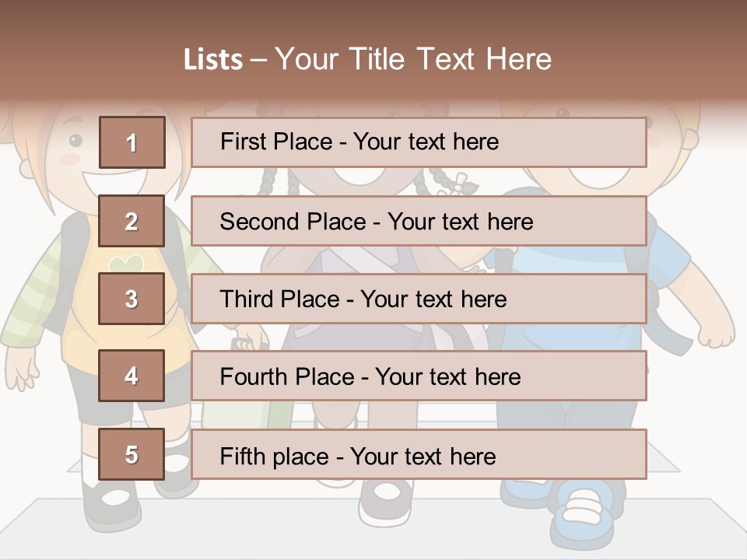Image resolution: width=747 pixels, height=560 pixels.
Task: Select the 'Fifth place' words
Action: pyautogui.click(x=275, y=457)
